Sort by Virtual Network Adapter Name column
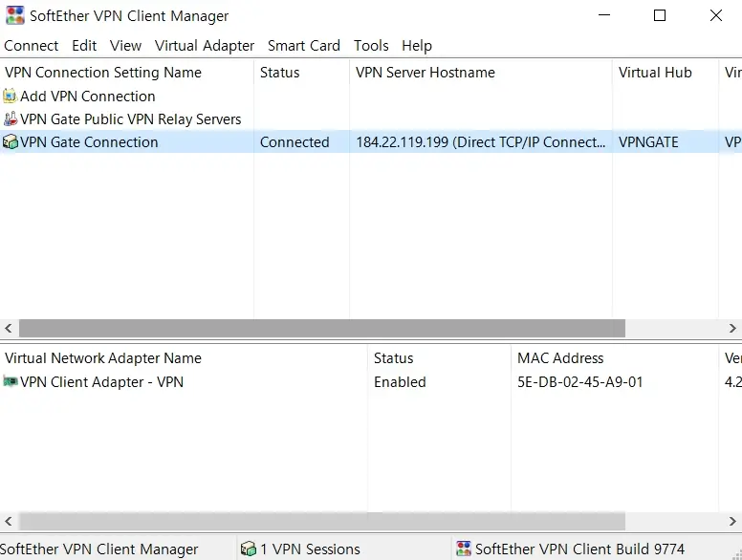 184,358
